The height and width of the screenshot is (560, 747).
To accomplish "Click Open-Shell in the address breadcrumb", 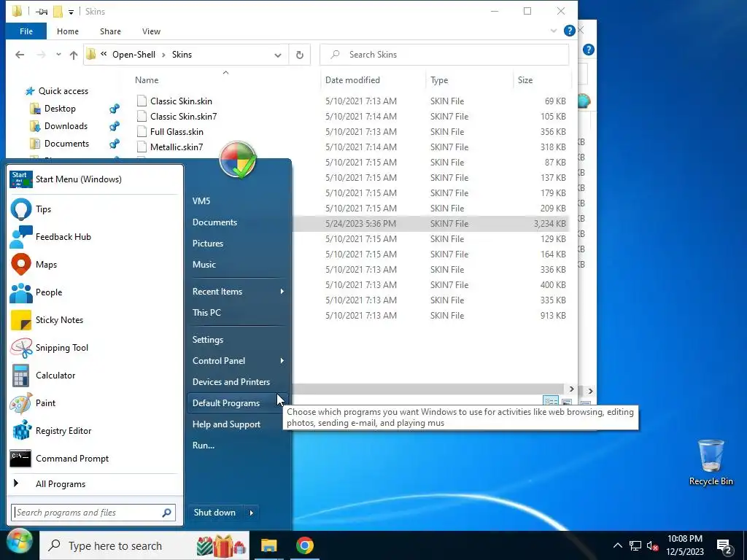I will (134, 55).
